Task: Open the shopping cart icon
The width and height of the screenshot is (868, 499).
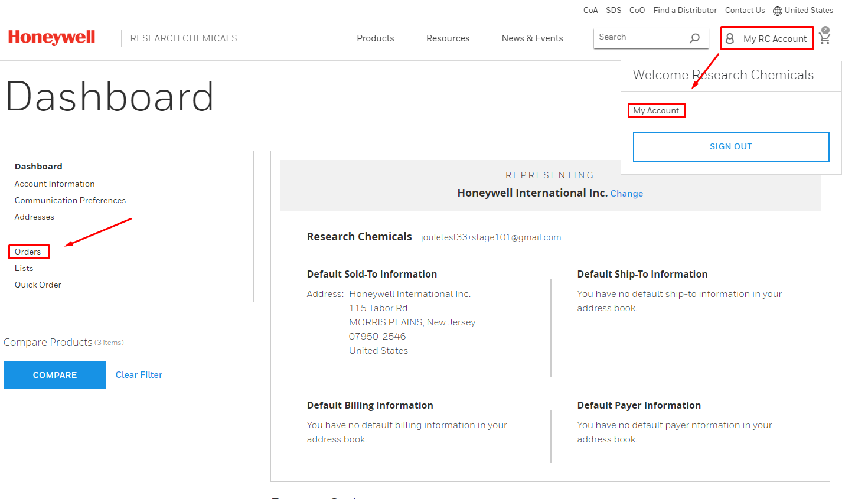Action: point(824,37)
